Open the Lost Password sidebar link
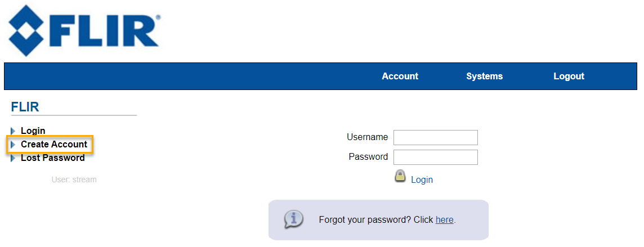The width and height of the screenshot is (644, 247). click(53, 158)
